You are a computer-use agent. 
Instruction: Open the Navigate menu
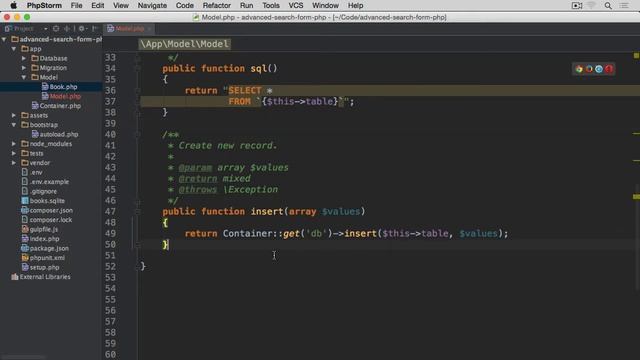(x=152, y=5)
